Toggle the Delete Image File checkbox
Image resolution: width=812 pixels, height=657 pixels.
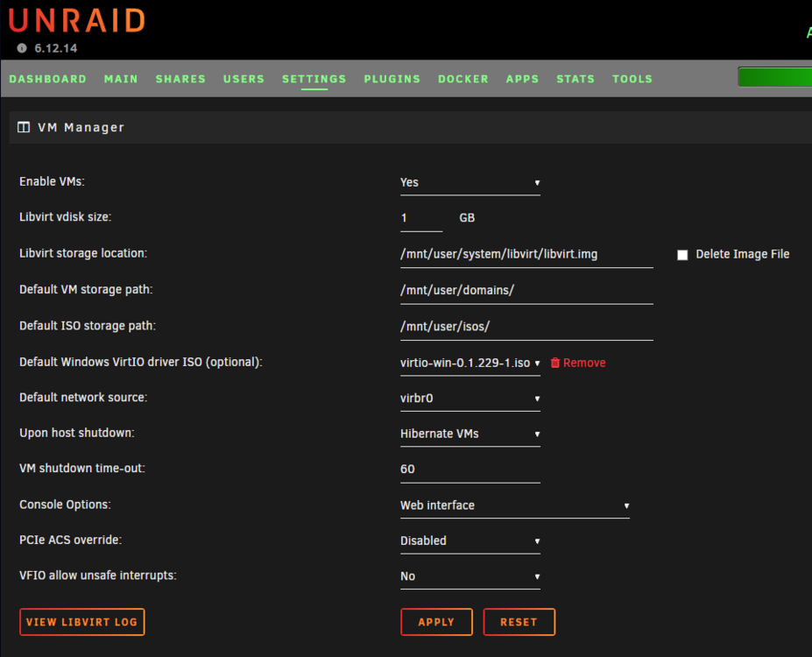click(682, 255)
